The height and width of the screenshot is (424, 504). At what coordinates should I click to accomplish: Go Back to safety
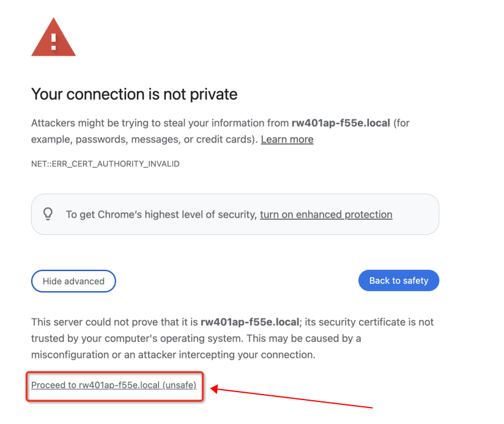399,280
